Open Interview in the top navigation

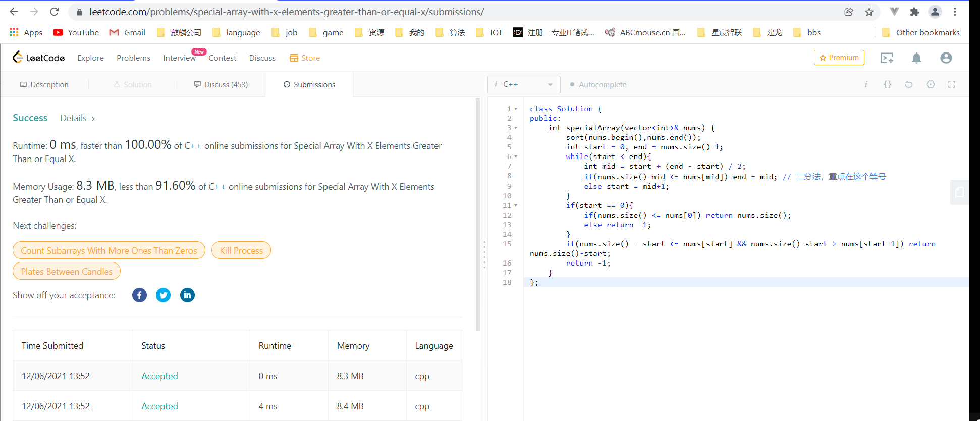point(179,58)
